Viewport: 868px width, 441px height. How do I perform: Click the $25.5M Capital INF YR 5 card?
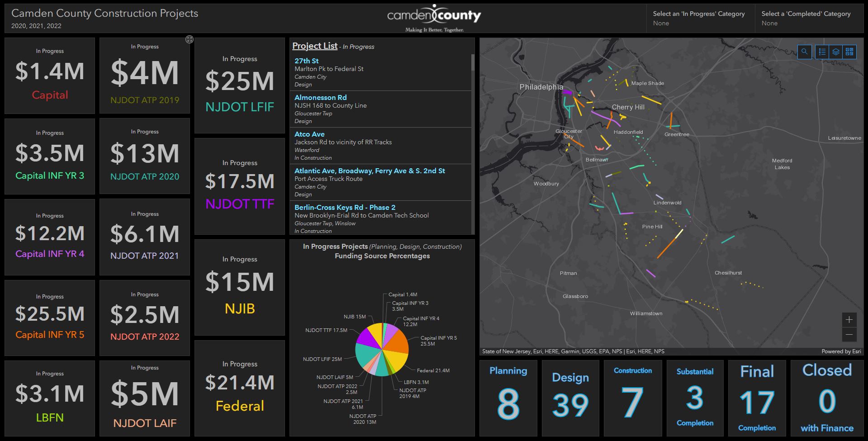pyautogui.click(x=50, y=318)
